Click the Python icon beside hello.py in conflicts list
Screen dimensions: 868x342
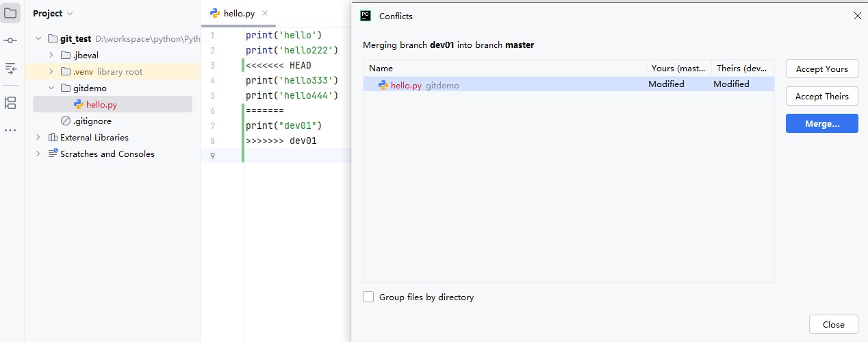[x=383, y=85]
